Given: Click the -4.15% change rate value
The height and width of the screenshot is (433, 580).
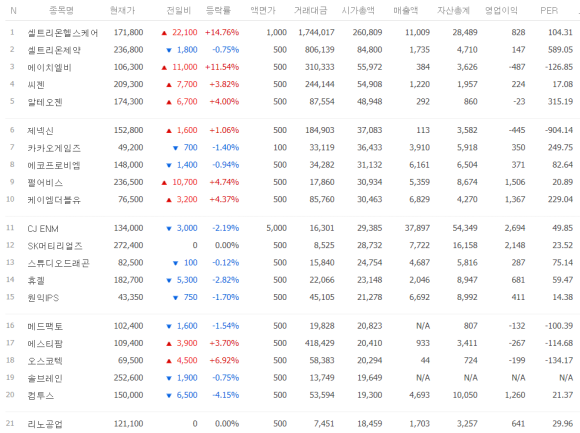Looking at the screenshot, I should coord(226,395).
